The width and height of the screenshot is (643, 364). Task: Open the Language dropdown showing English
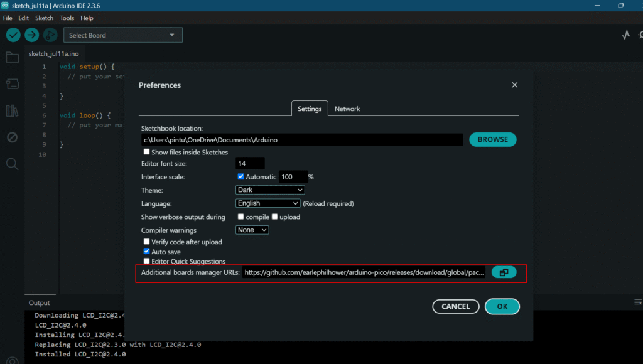click(x=267, y=203)
